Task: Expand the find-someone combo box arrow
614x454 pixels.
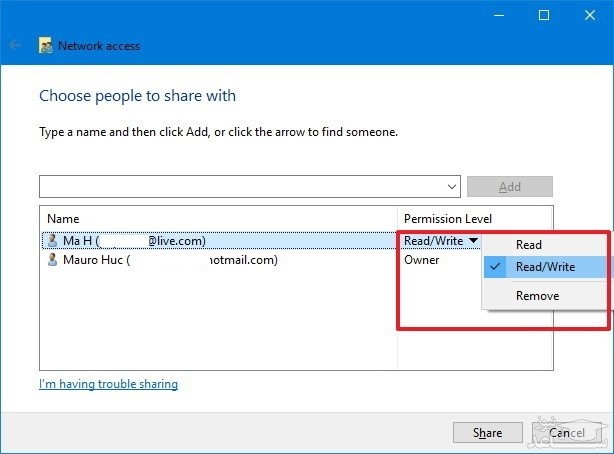Action: pyautogui.click(x=453, y=186)
